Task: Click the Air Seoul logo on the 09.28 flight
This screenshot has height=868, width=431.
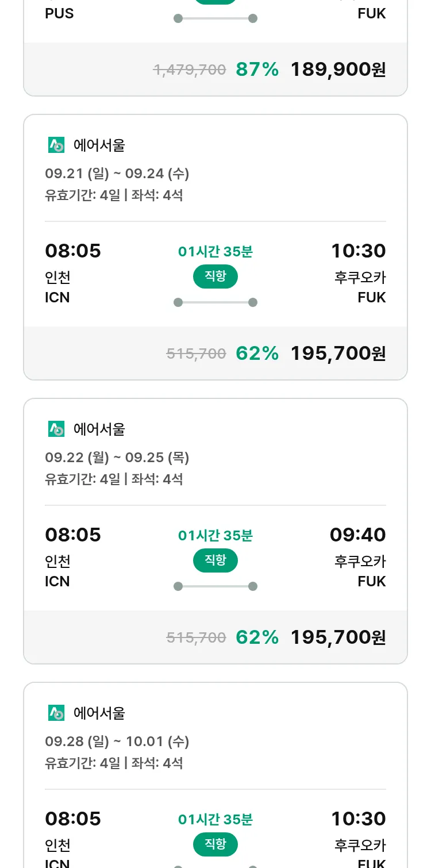Action: click(56, 713)
